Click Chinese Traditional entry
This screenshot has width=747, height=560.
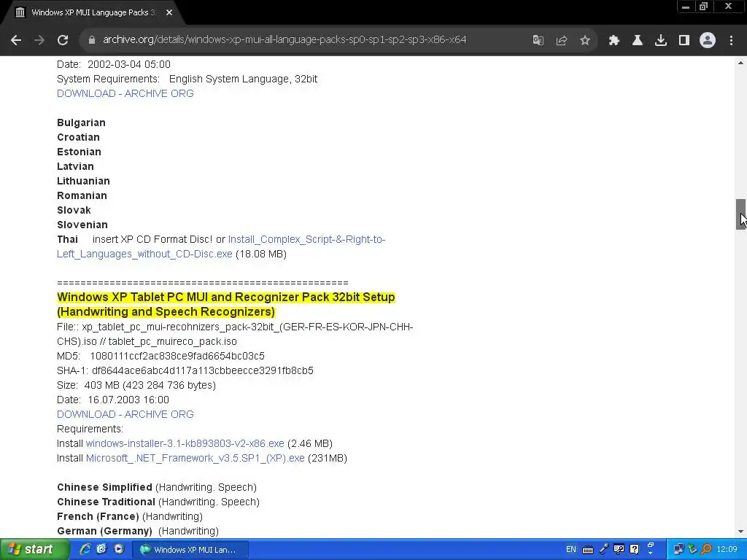tap(107, 502)
